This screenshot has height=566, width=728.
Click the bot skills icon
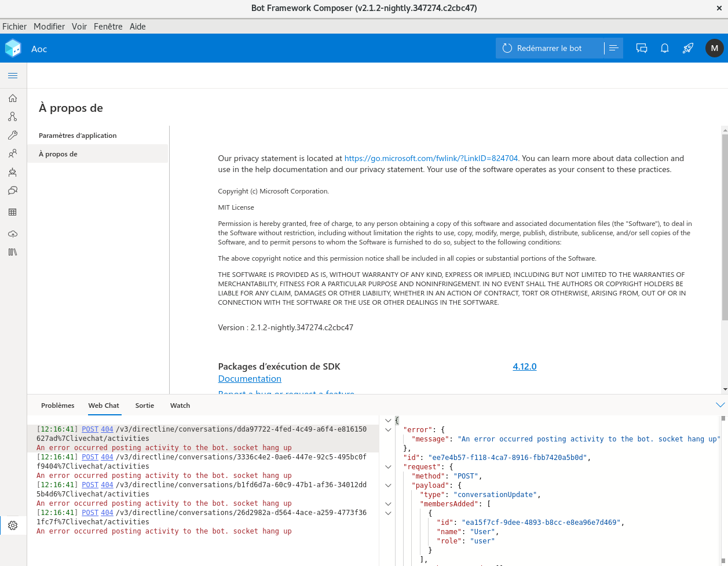(12, 172)
